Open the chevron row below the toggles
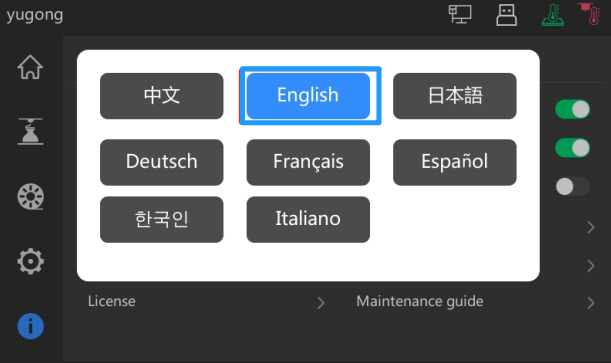This screenshot has height=363, width=611. point(591,227)
